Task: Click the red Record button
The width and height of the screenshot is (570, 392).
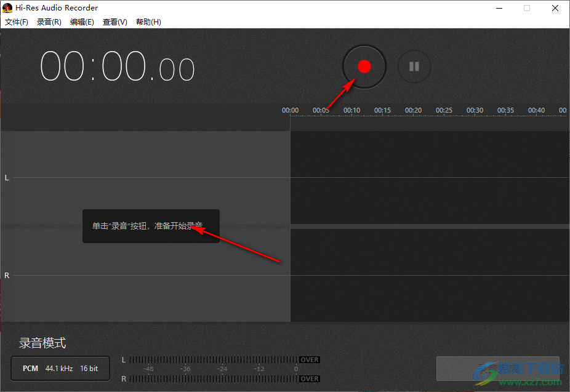Action: (364, 66)
